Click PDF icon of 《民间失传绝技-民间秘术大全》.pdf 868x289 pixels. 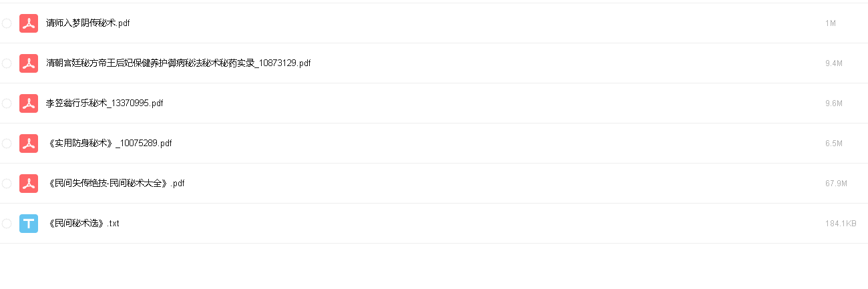coord(29,184)
